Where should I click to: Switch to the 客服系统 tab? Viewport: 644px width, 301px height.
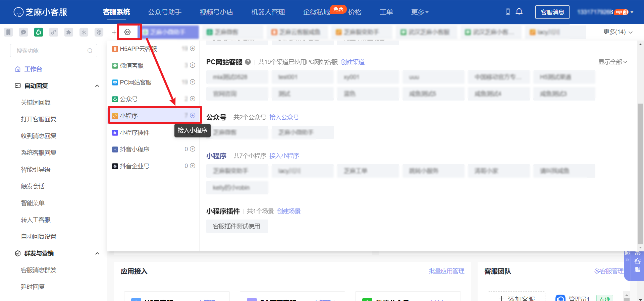click(116, 12)
